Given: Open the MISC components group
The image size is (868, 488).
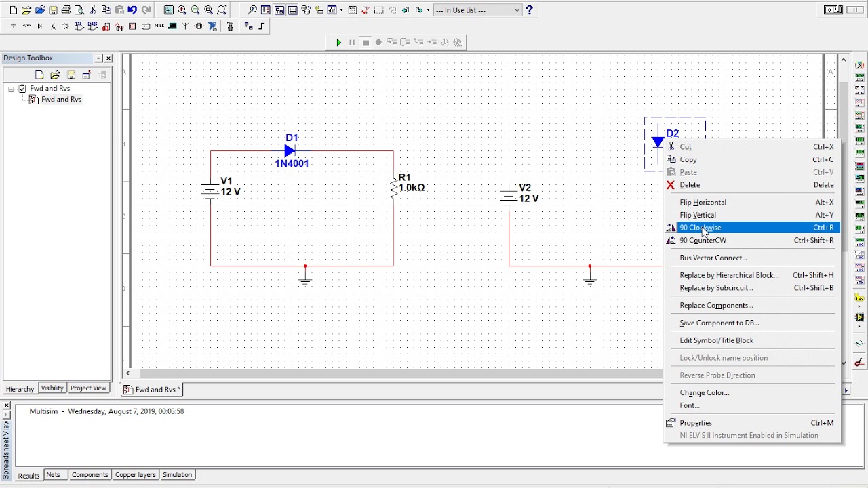Looking at the screenshot, I should 159,26.
